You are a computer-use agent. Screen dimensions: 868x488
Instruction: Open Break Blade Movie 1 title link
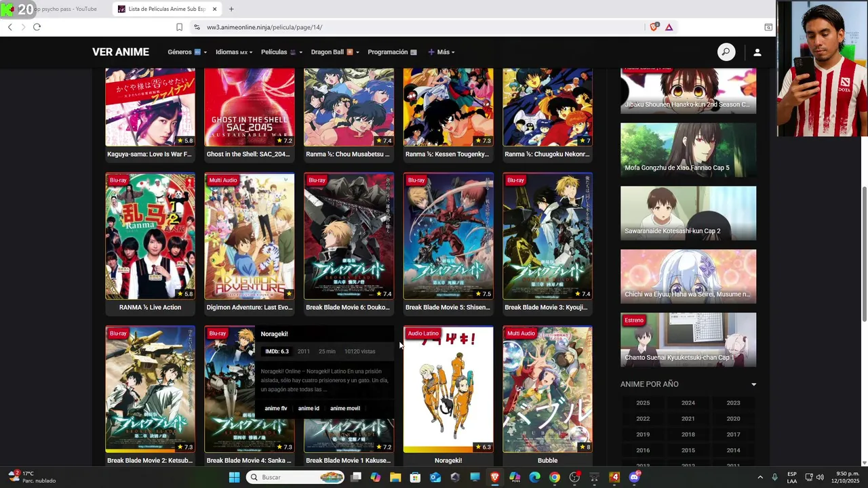(349, 460)
